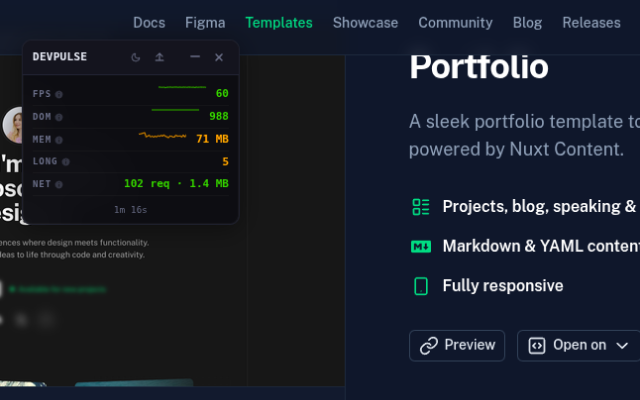Image resolution: width=640 pixels, height=400 pixels.
Task: Click the Markdown icon beside Markdown & YAML
Action: pyautogui.click(x=421, y=247)
